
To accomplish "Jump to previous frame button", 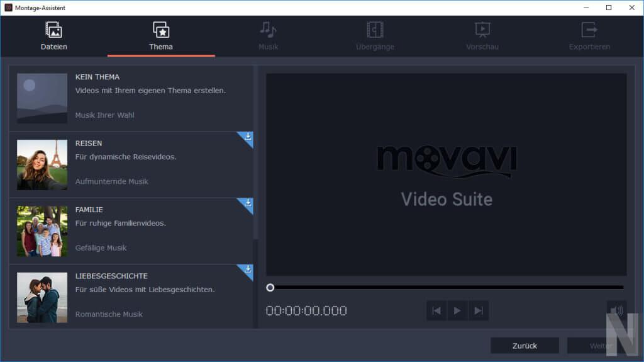I will (x=436, y=310).
